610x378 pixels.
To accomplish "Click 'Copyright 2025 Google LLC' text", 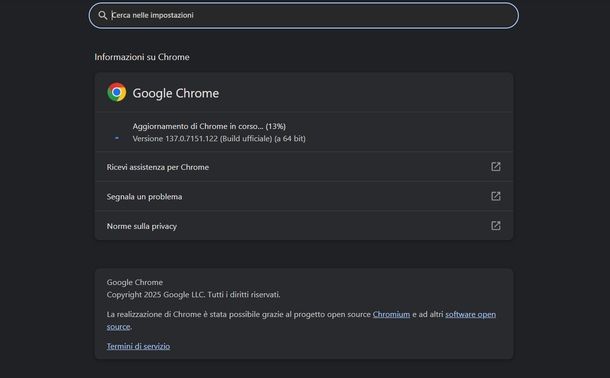I will 155,294.
